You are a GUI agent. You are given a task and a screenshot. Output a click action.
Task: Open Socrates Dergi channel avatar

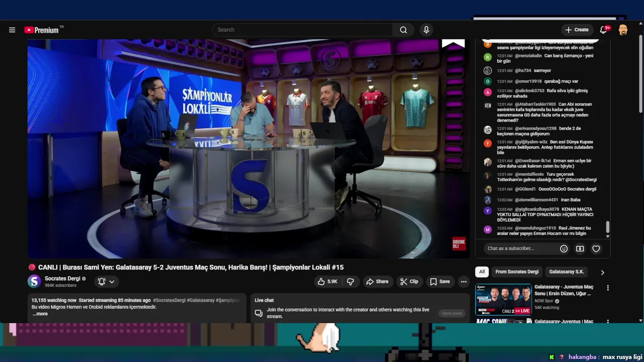tap(34, 282)
